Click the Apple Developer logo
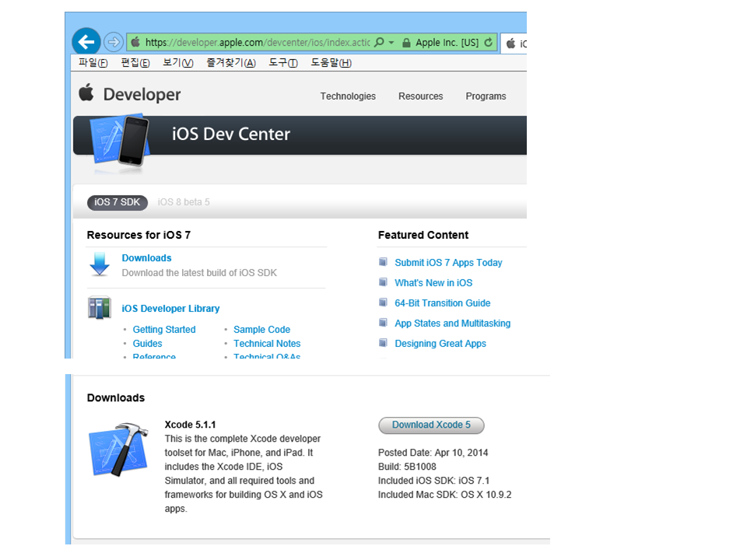Viewport: 747px width, 560px height. tap(130, 94)
